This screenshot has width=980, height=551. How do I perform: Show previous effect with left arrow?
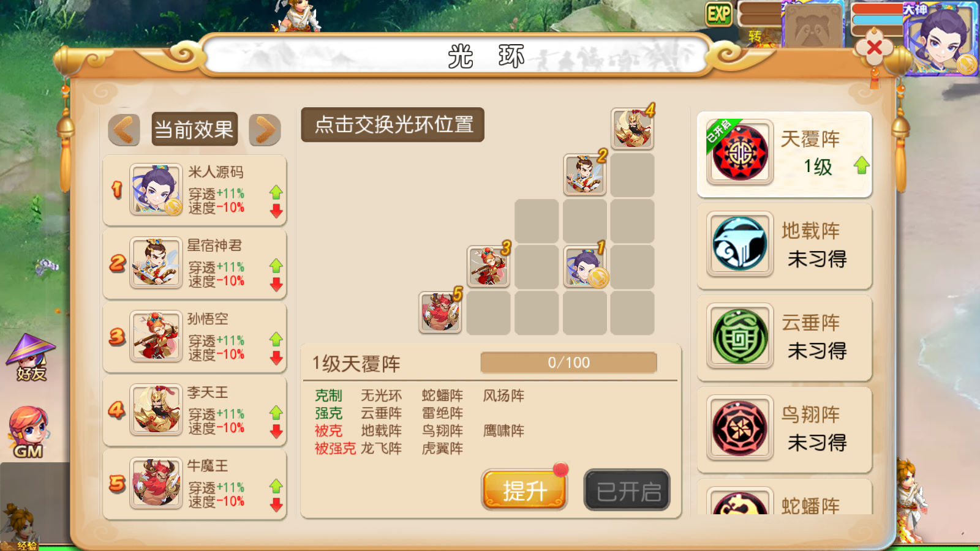click(124, 130)
